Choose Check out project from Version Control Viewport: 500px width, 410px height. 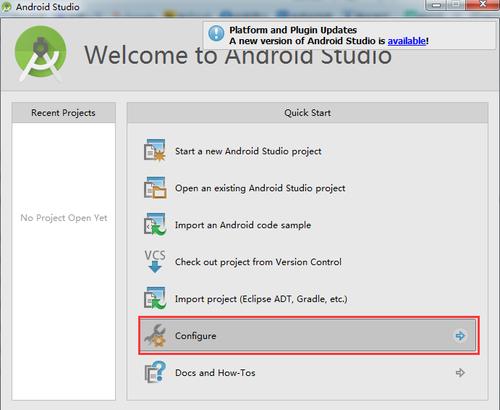258,262
